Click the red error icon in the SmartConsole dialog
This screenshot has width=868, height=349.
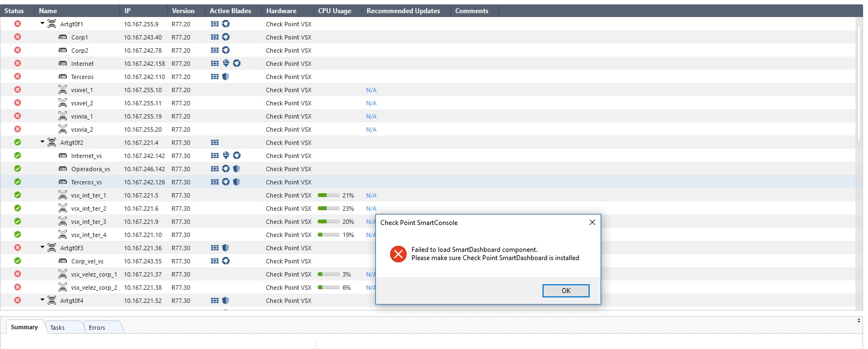click(x=398, y=254)
